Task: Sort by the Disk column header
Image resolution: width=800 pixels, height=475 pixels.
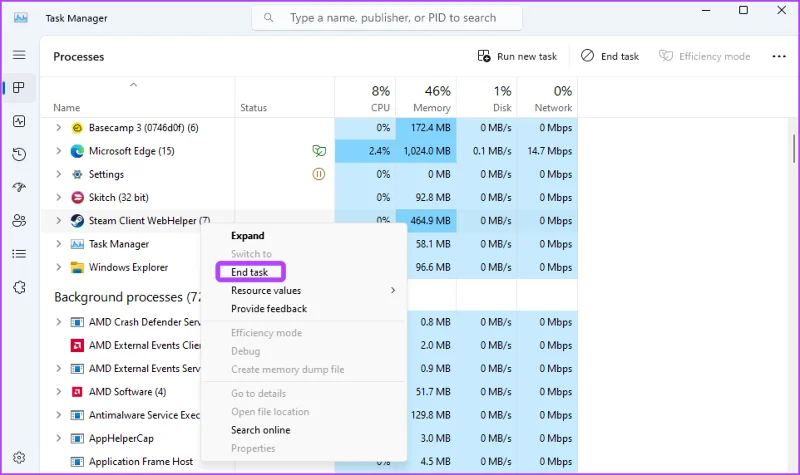Action: [x=487, y=97]
